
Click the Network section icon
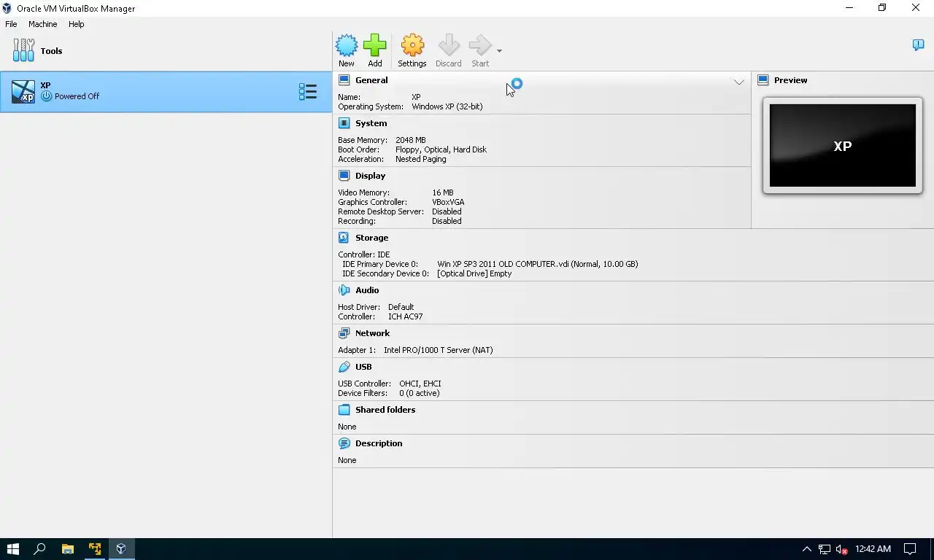[x=344, y=333]
